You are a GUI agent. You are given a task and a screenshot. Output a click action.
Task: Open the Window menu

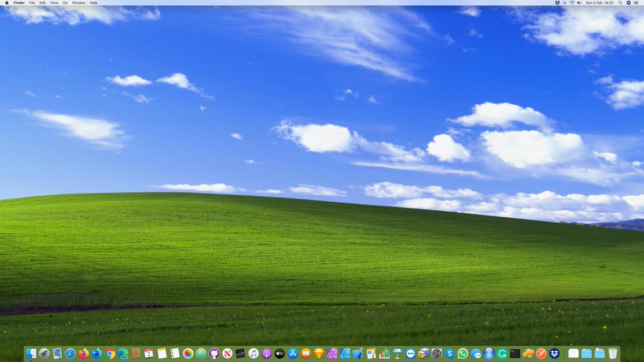pos(79,3)
